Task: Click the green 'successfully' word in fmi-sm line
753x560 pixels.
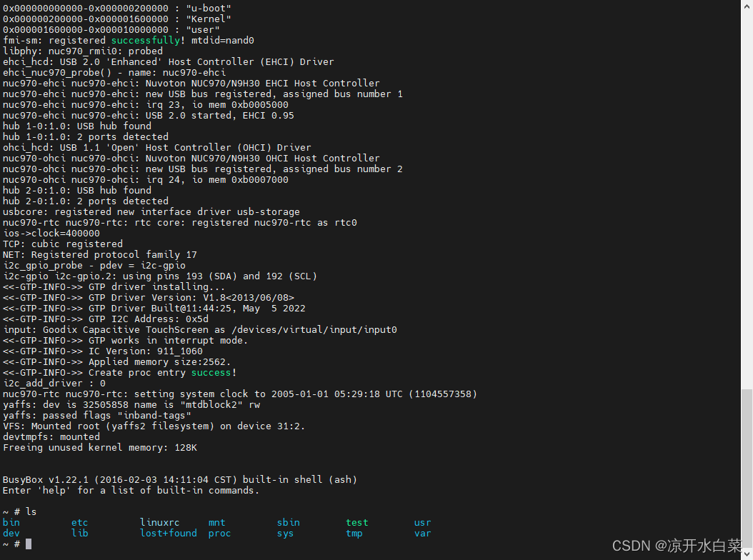Action: (146, 40)
